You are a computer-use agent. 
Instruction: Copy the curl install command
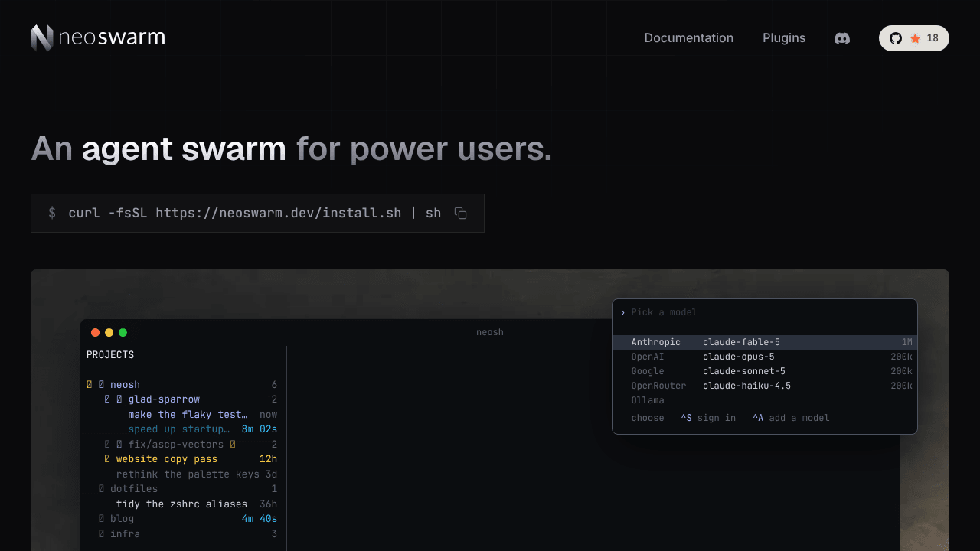(x=460, y=213)
